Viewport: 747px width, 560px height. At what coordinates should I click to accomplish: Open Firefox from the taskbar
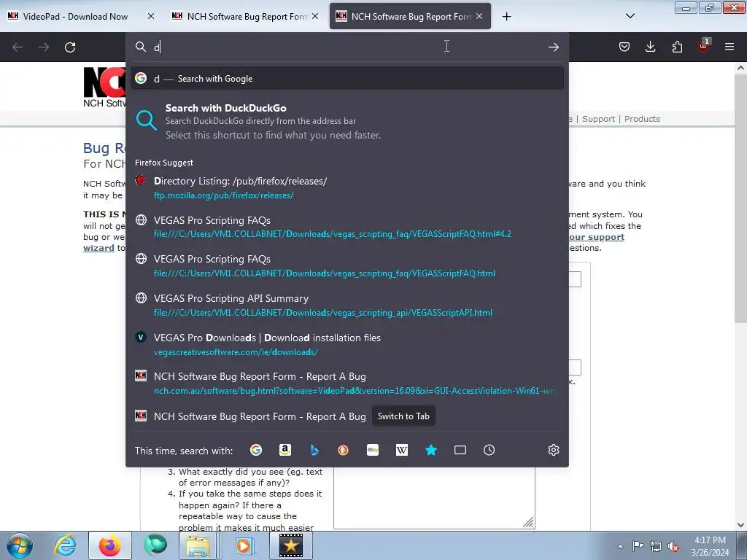(110, 545)
